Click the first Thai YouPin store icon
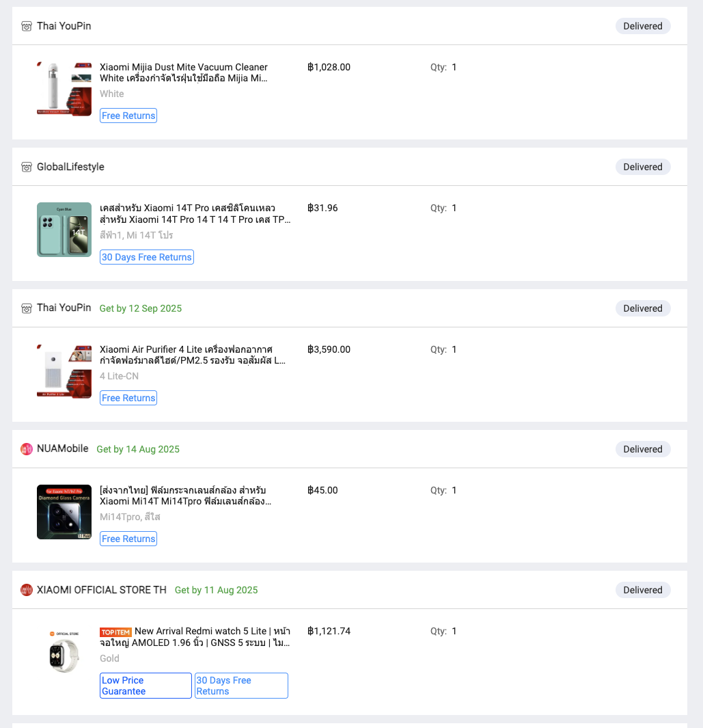The height and width of the screenshot is (728, 703). (27, 27)
